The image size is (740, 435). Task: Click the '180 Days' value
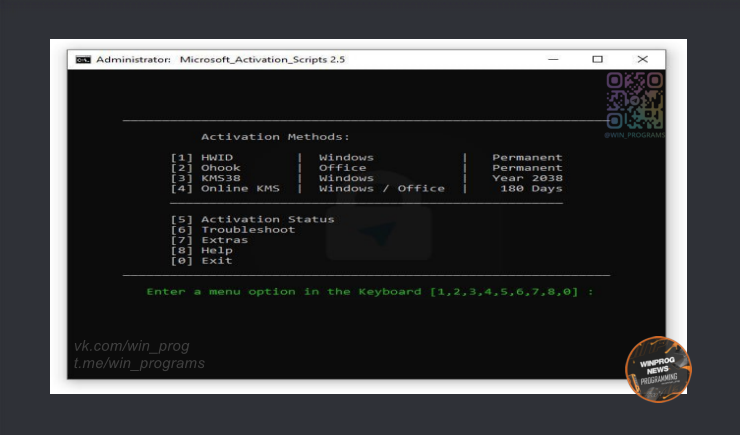(x=531, y=189)
